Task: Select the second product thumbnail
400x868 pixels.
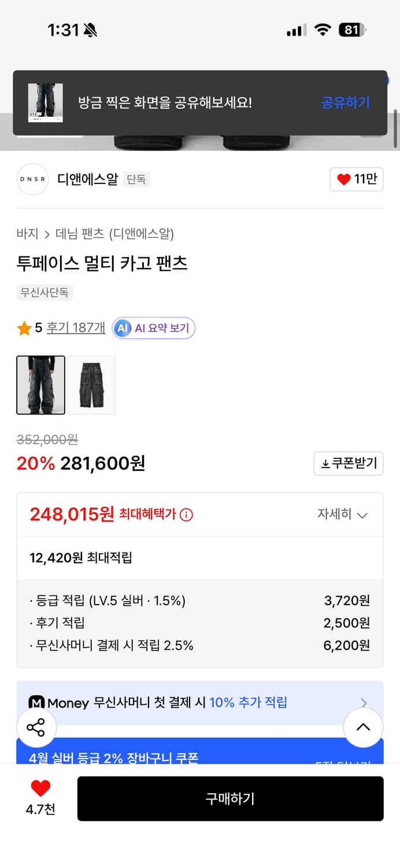Action: pyautogui.click(x=93, y=385)
